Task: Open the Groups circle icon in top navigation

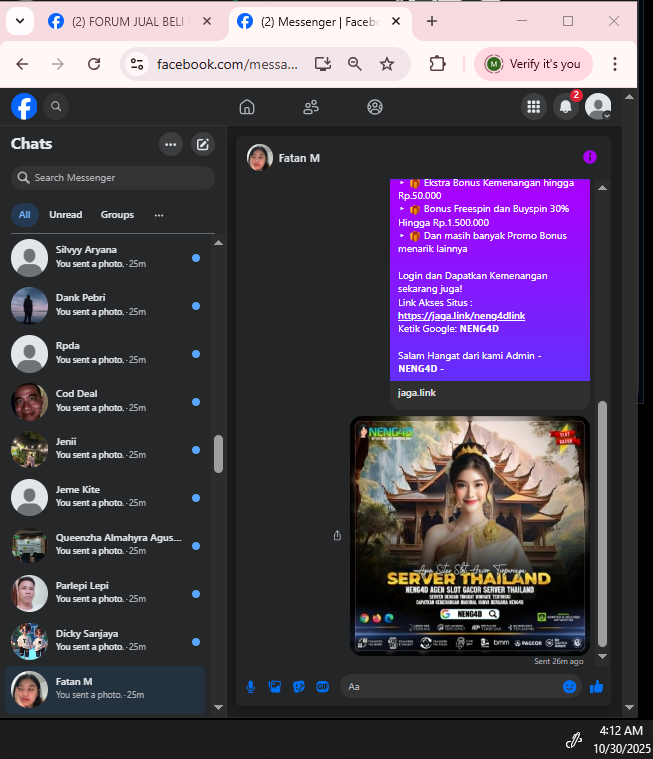Action: tap(375, 107)
